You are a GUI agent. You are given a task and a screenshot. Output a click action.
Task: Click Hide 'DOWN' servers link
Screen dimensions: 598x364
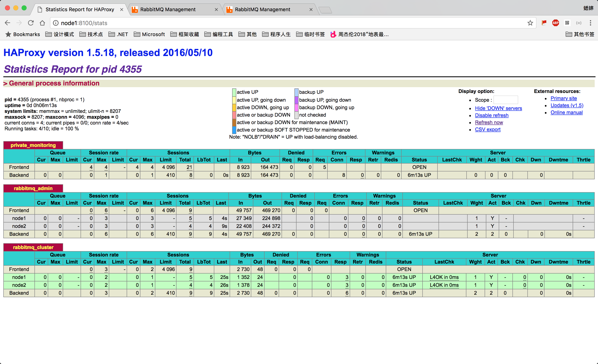click(498, 108)
